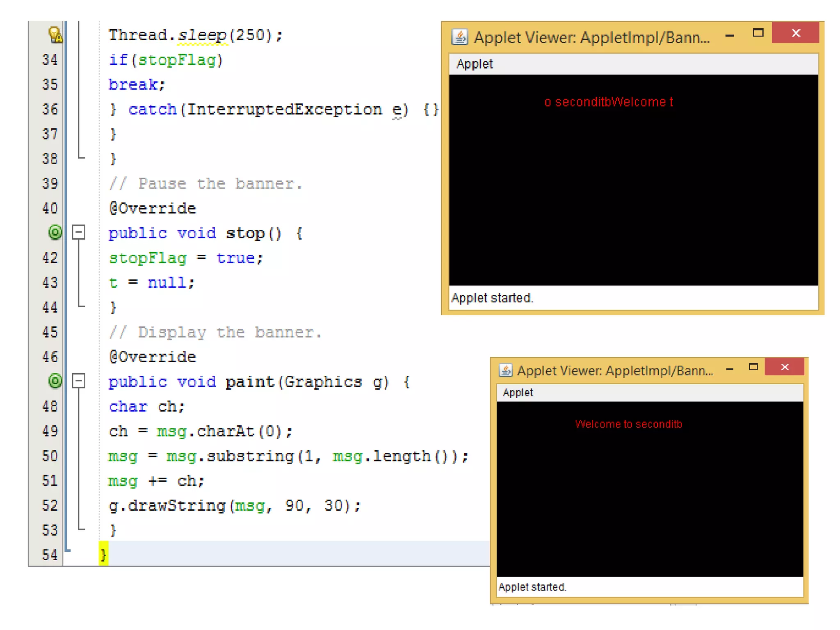
Task: Minimize the top Applet Viewer window
Action: coord(729,36)
